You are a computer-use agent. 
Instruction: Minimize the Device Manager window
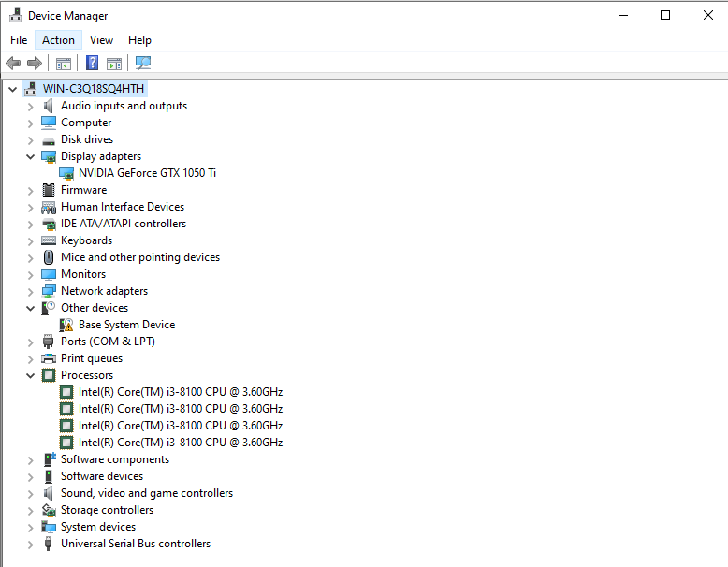(623, 15)
